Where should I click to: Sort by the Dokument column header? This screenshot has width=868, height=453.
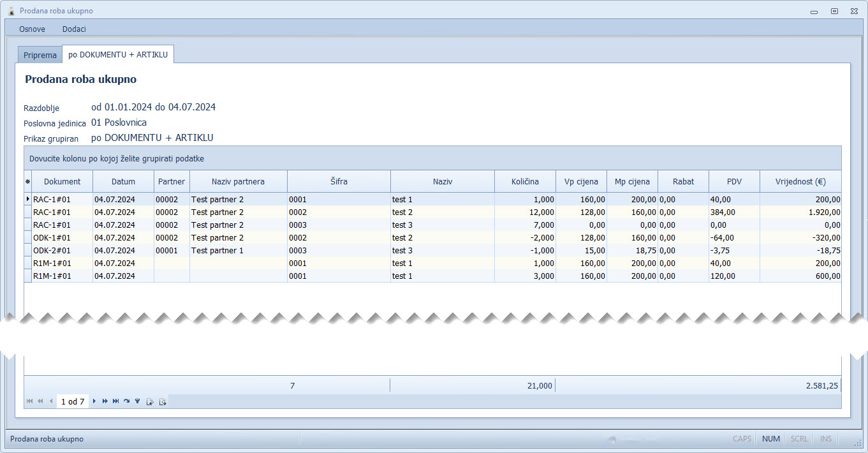pos(62,182)
